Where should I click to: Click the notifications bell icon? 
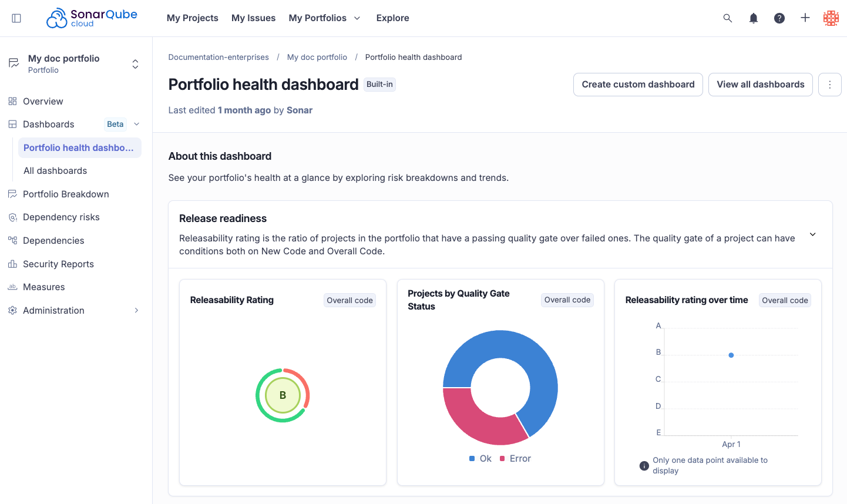(753, 18)
